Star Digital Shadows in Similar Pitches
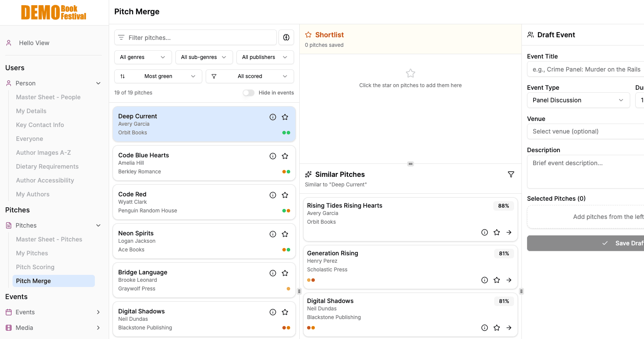Screen dimensions: 644x339 [497, 328]
